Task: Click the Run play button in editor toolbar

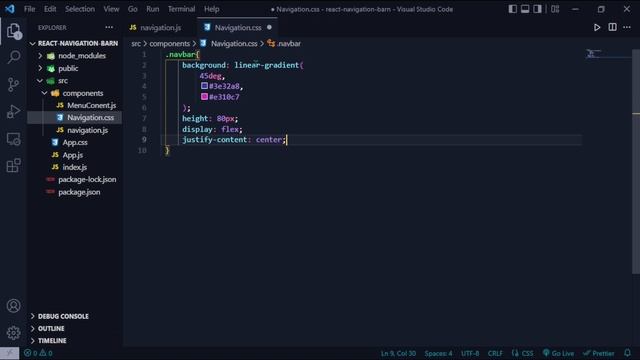Action: point(597,27)
